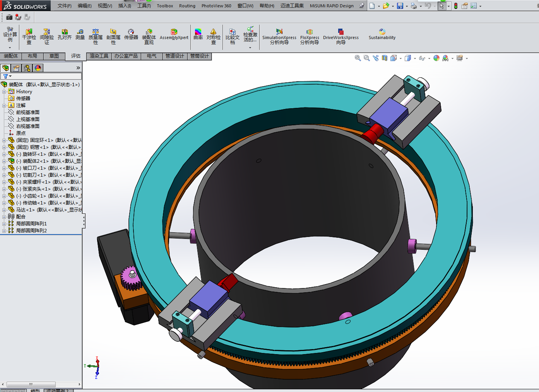Open the 质量属性 mass properties tool
This screenshot has height=392, width=539.
point(96,35)
